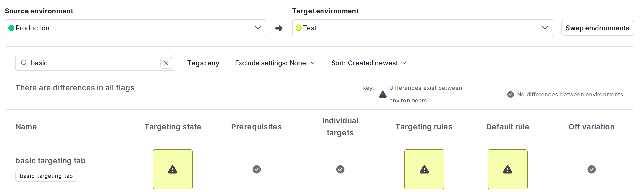Click the arrow between the environment selectors

coord(279,28)
